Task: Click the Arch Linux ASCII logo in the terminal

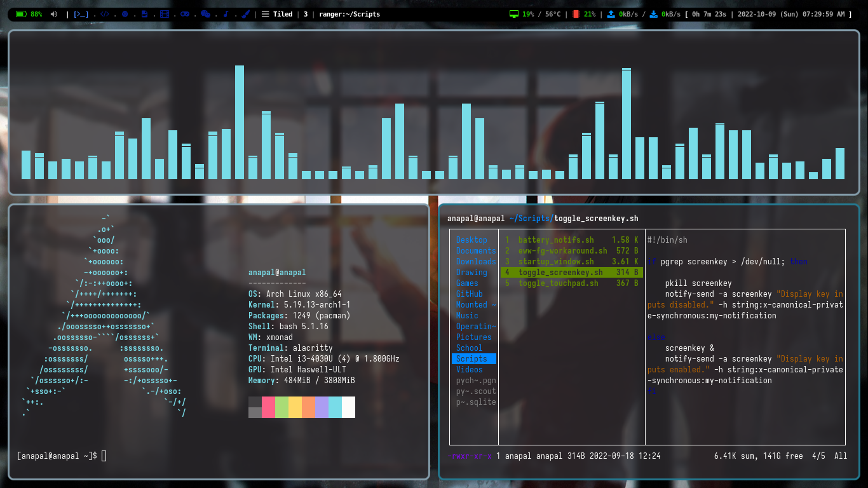Action: [x=104, y=316]
